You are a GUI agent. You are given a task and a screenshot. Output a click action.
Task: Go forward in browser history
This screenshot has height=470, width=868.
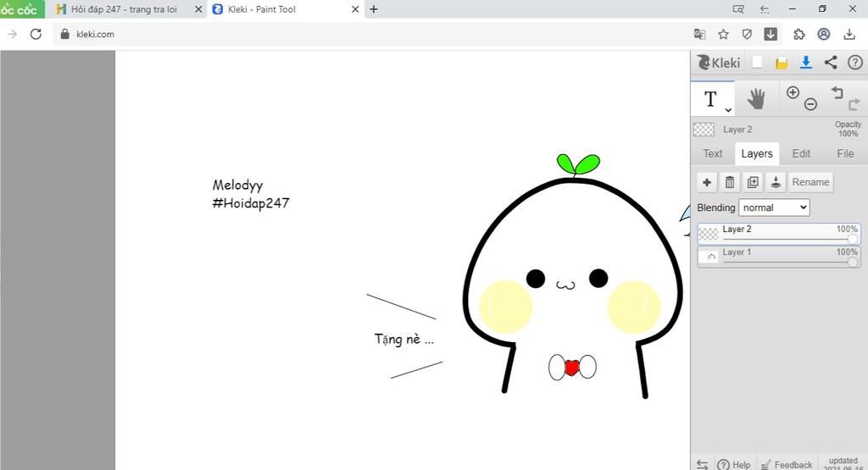click(12, 34)
